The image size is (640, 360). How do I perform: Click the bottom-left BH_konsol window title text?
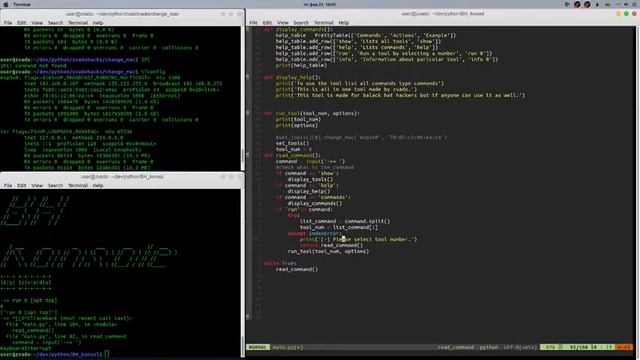coord(122,177)
